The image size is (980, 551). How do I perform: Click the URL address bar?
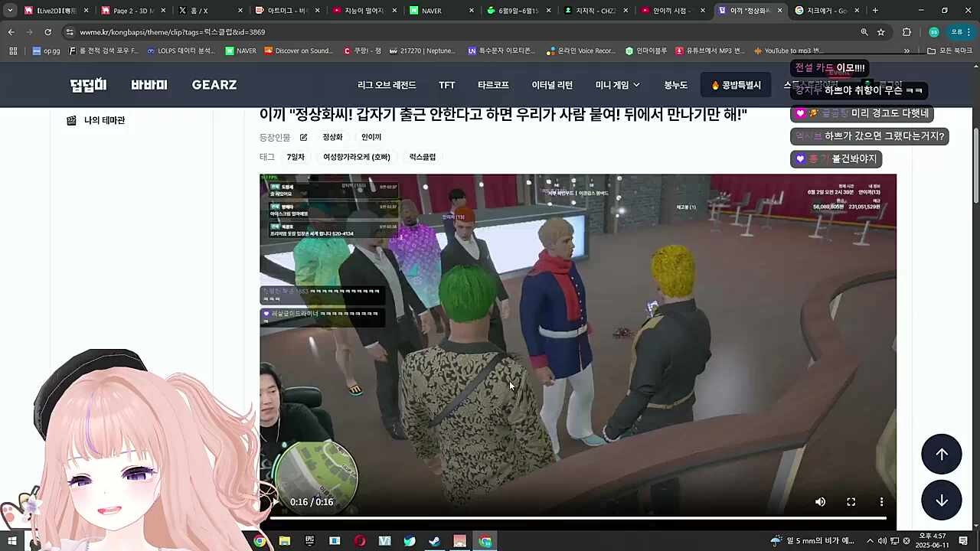[x=459, y=32]
